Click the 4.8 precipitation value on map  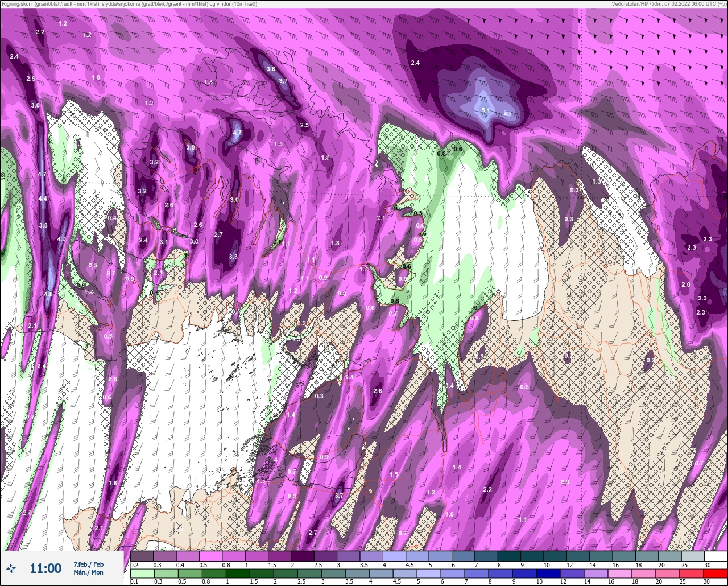click(x=48, y=294)
